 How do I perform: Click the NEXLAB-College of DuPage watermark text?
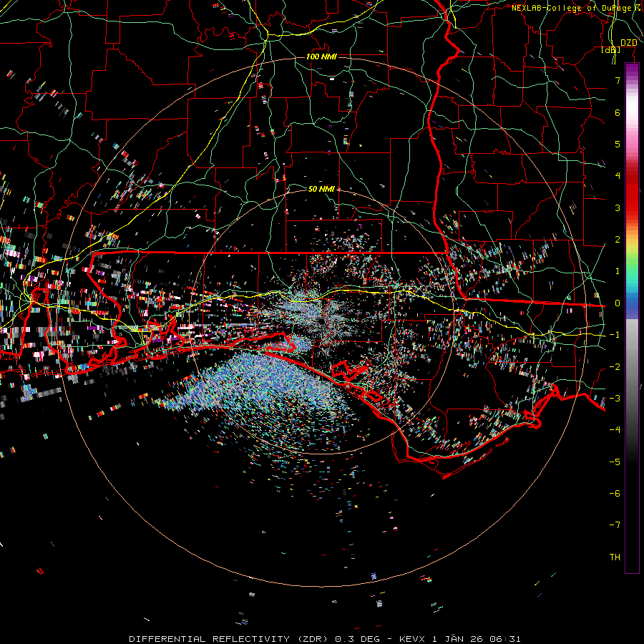[x=577, y=8]
